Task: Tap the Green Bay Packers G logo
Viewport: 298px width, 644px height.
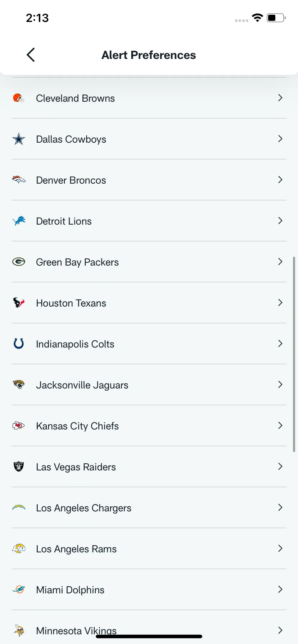Action: pyautogui.click(x=19, y=262)
